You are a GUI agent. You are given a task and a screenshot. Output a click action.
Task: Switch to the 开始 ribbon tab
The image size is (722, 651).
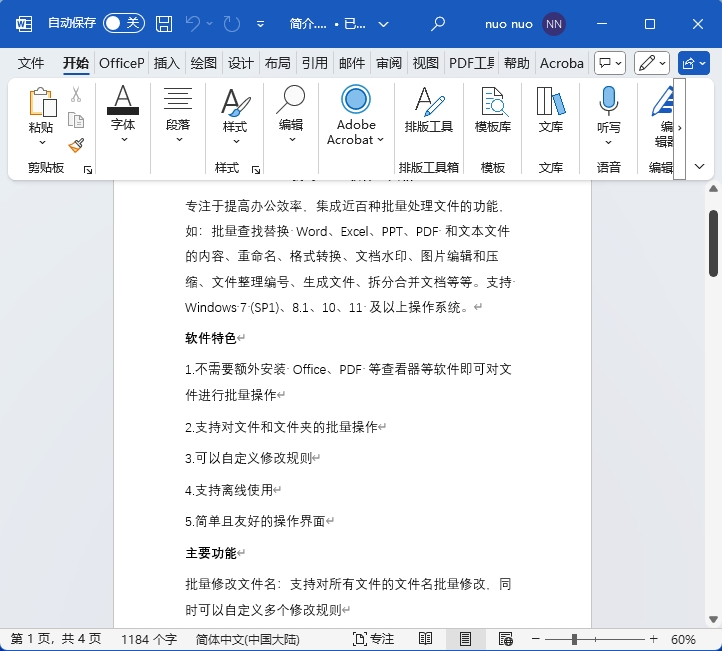point(76,63)
